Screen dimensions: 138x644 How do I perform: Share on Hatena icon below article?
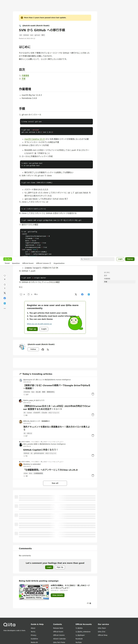(89, 295)
